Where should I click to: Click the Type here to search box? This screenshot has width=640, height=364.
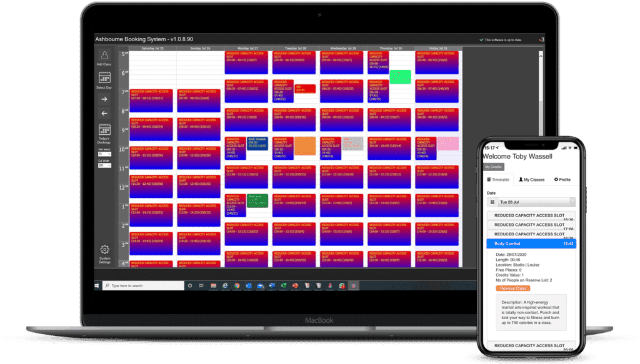point(142,285)
